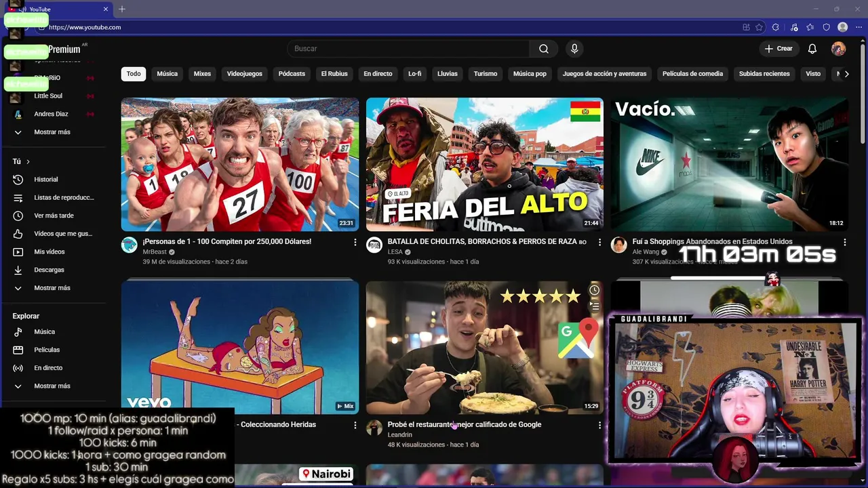Click the search magnifier button
Screen dimensions: 868x488
(543, 49)
